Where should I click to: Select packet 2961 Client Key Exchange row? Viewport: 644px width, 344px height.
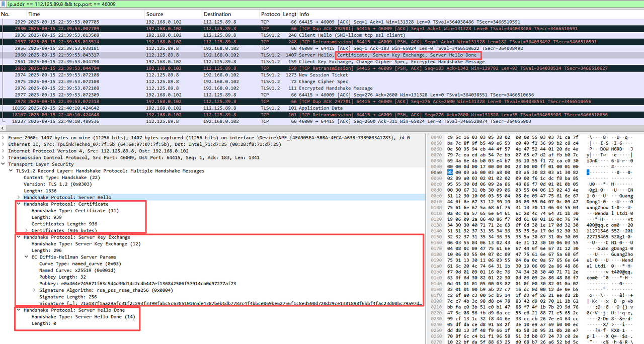coord(322,61)
